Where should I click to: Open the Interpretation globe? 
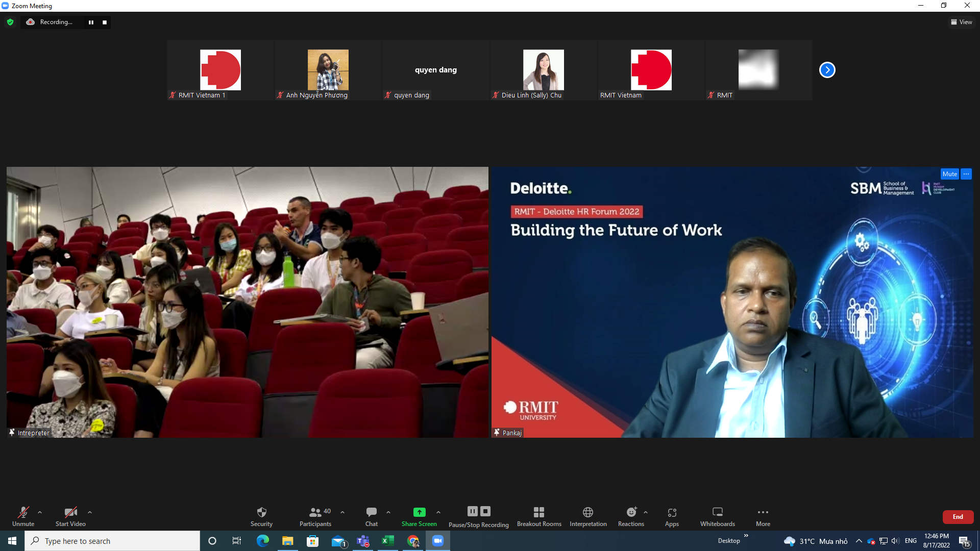tap(588, 516)
